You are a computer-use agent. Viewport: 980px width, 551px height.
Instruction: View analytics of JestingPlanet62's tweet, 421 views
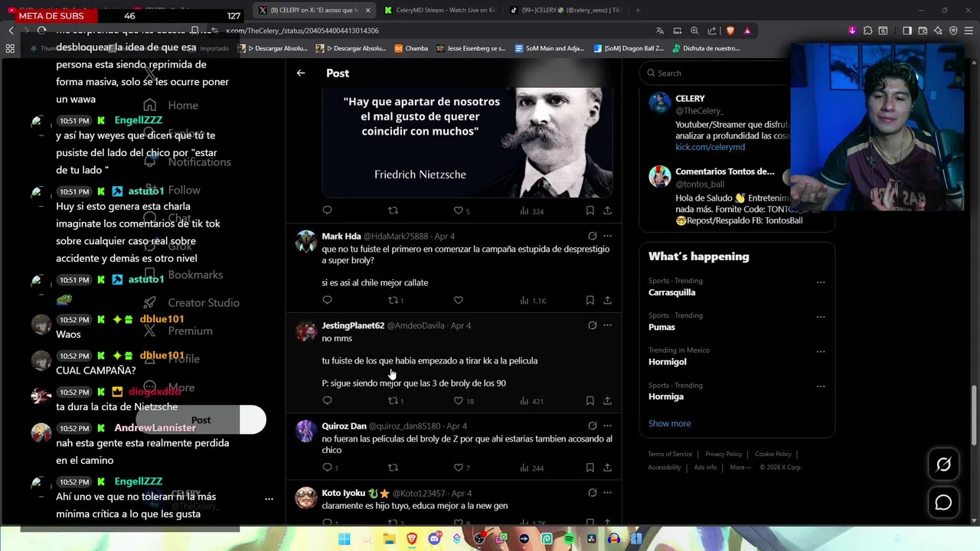point(531,400)
